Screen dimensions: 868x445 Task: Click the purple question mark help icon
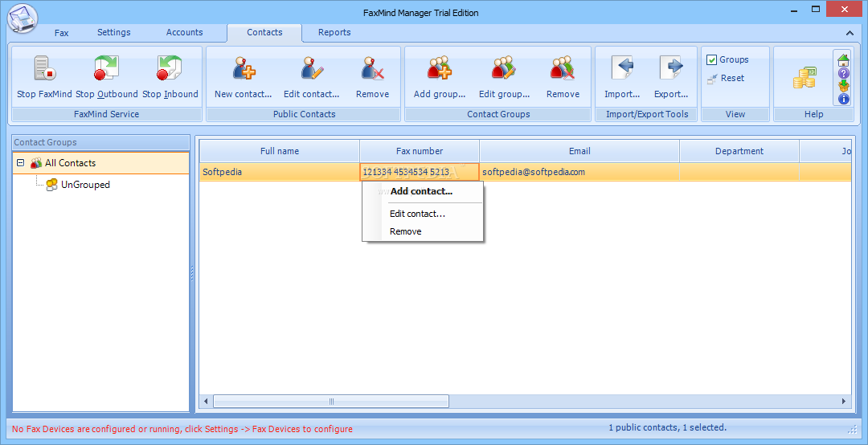click(x=843, y=72)
